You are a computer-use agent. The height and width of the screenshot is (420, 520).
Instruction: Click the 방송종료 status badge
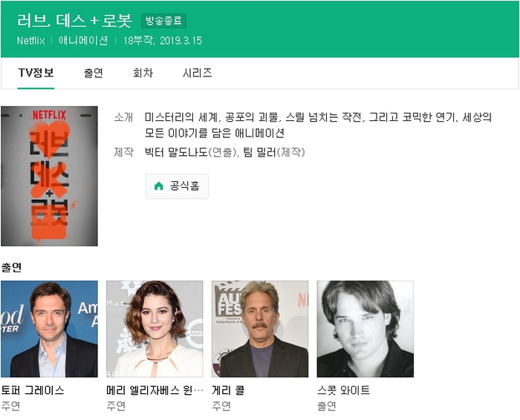(163, 21)
